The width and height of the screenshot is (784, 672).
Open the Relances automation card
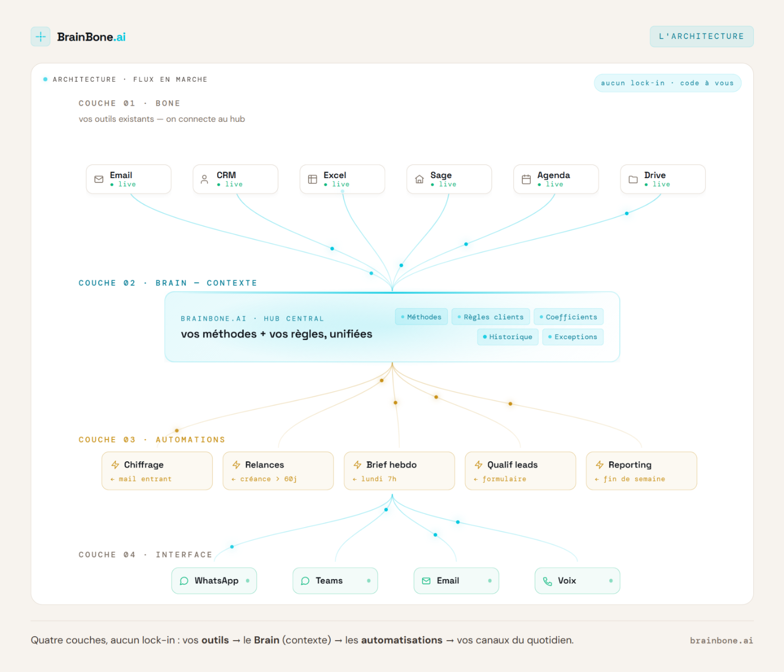(x=278, y=471)
